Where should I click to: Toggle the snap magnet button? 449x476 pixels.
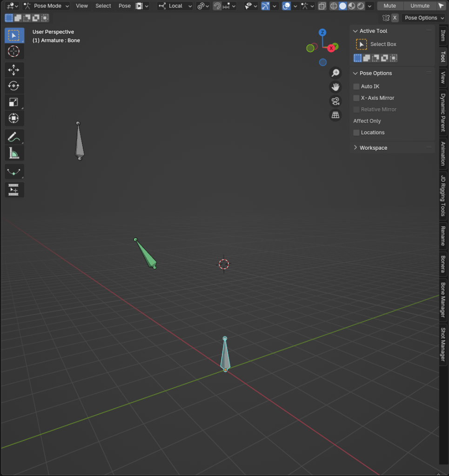coord(217,6)
